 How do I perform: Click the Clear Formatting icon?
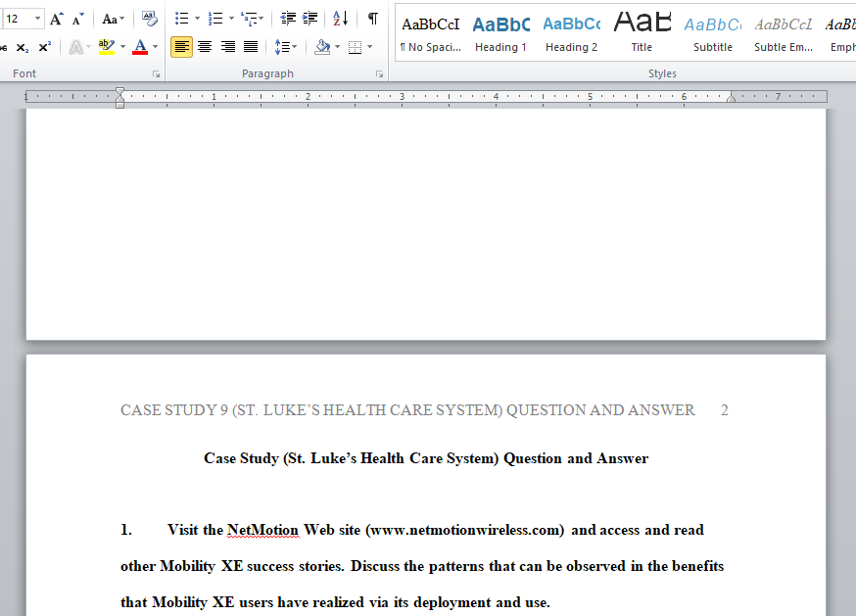(x=150, y=19)
